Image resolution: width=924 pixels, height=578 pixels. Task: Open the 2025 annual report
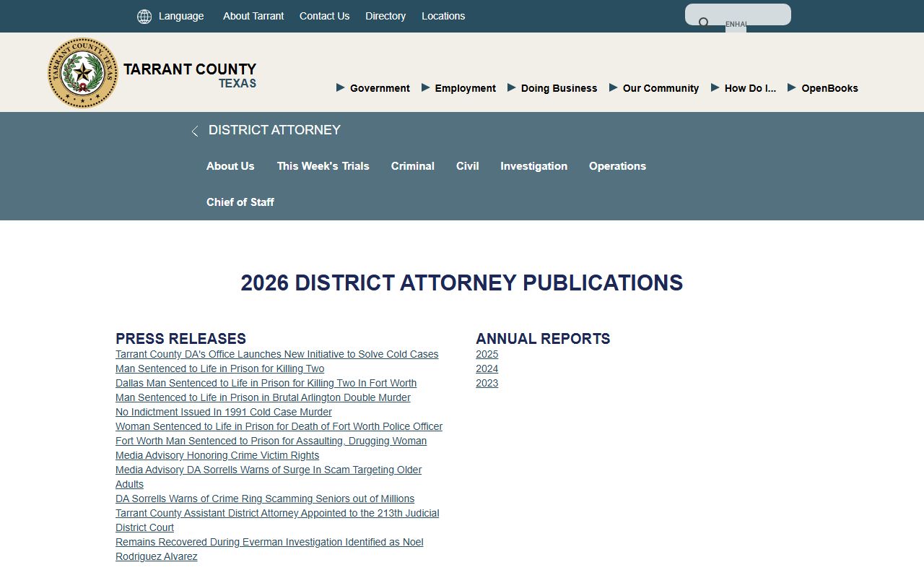pos(487,354)
